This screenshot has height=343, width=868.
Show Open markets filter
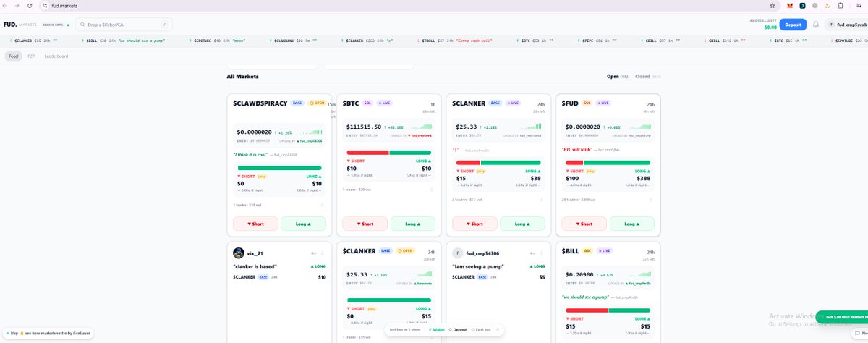coord(617,76)
